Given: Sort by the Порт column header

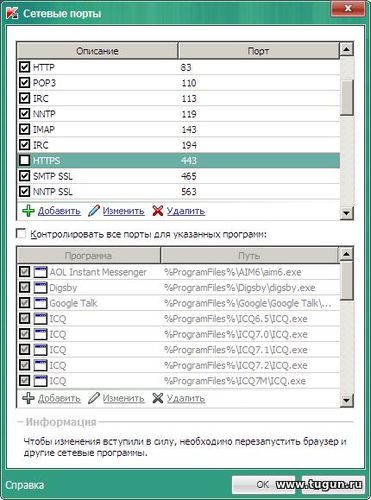Looking at the screenshot, I should [259, 51].
